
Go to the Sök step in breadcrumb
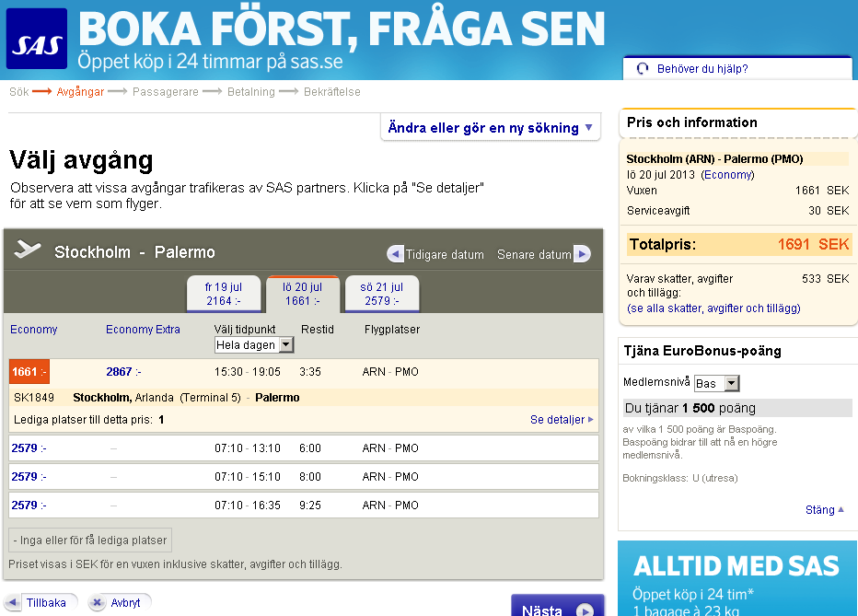[x=18, y=91]
